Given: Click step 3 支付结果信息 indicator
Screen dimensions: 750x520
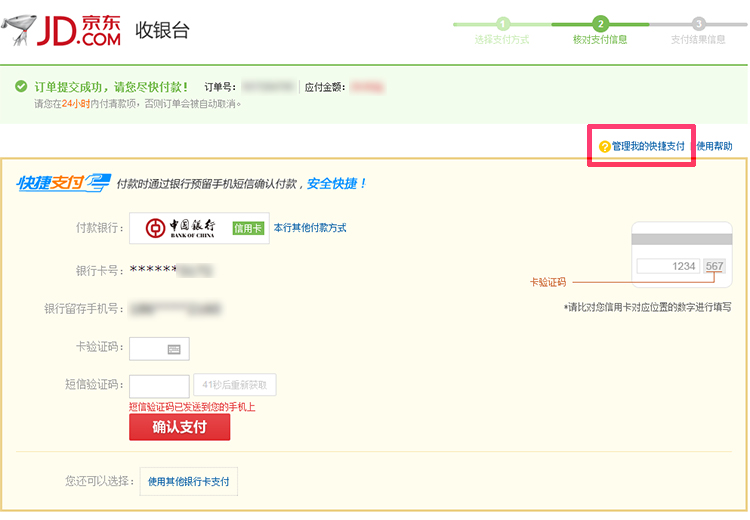Looking at the screenshot, I should pos(698,32).
